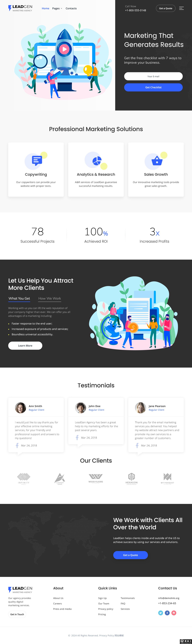Screen dimensions: 192x644
Task: Click Get a Quote button in header
Action: point(166,8)
